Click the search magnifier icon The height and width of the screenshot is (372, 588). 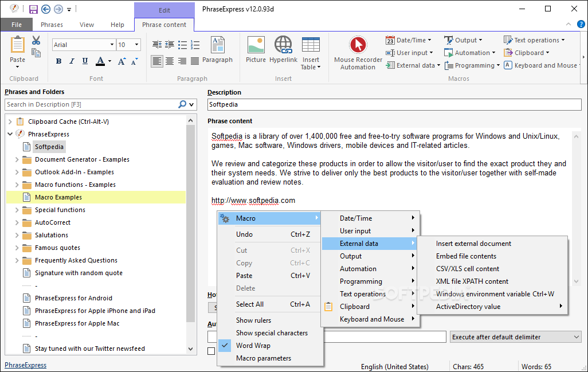pos(182,104)
